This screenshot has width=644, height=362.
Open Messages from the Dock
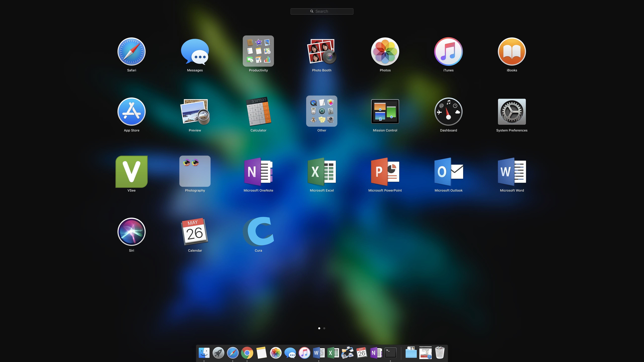click(290, 353)
